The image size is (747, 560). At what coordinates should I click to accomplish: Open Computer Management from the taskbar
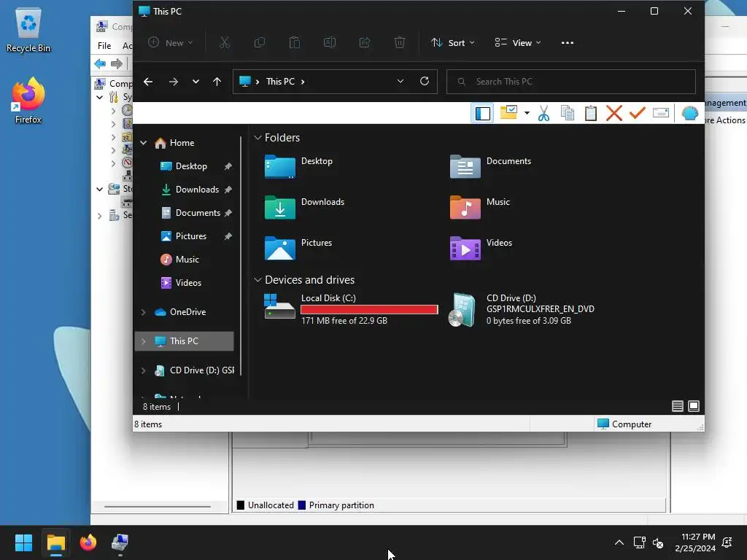tap(120, 542)
